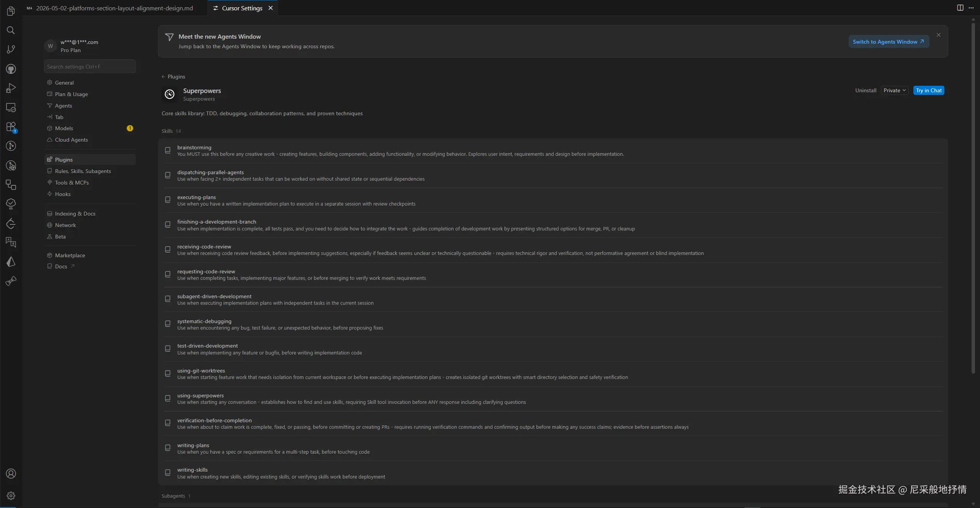Click the book icon beside writing-skills
980x508 pixels.
[x=168, y=473]
